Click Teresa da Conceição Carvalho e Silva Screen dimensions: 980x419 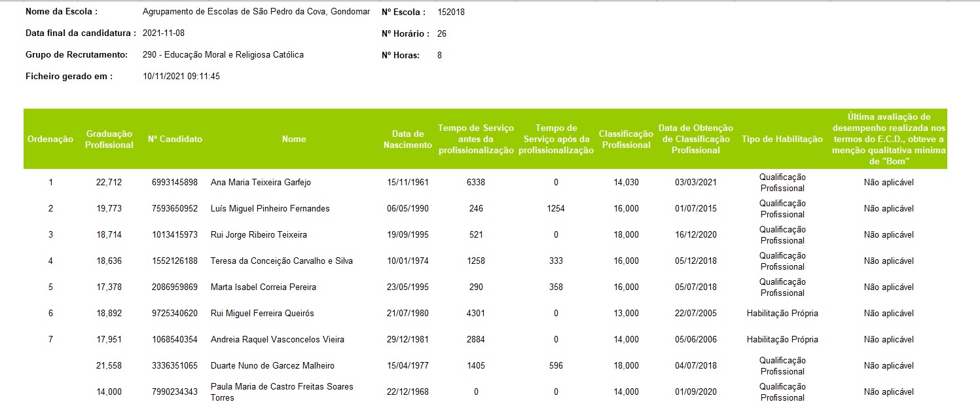coord(281,261)
